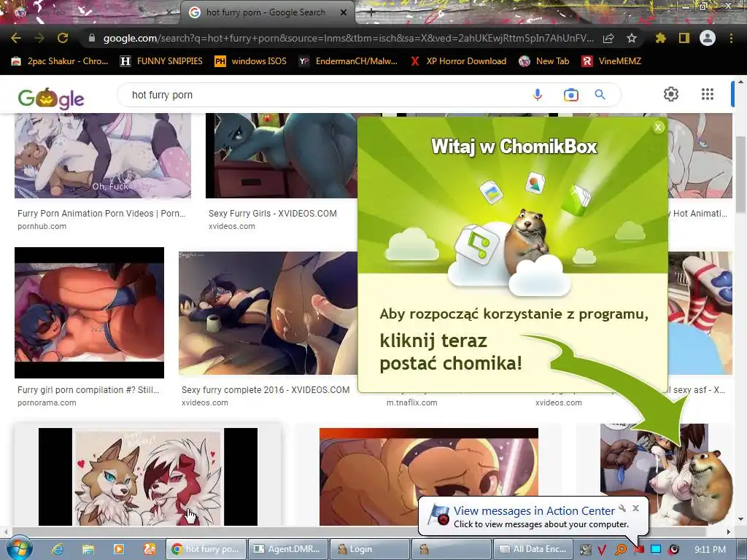Reload the current page
747x560 pixels.
[63, 38]
